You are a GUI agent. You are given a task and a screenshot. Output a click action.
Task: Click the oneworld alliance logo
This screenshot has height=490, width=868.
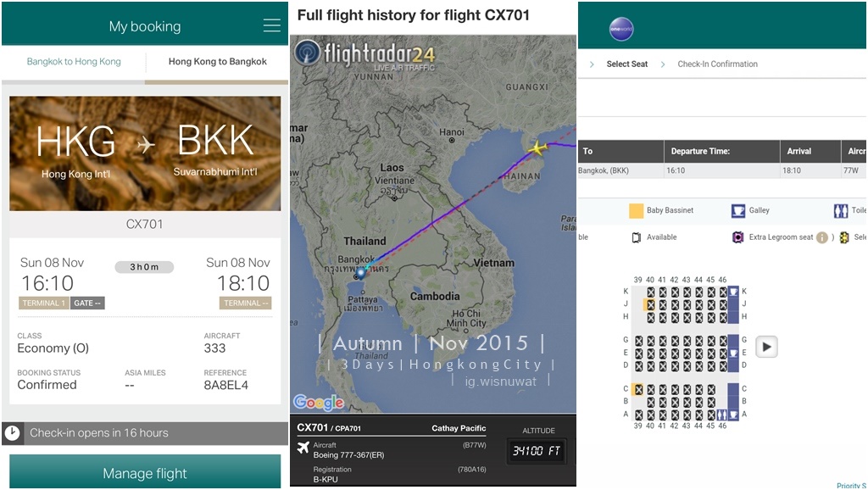pos(621,29)
